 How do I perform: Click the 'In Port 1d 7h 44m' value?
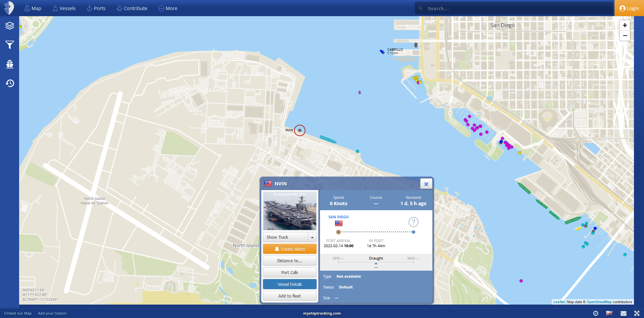click(376, 246)
